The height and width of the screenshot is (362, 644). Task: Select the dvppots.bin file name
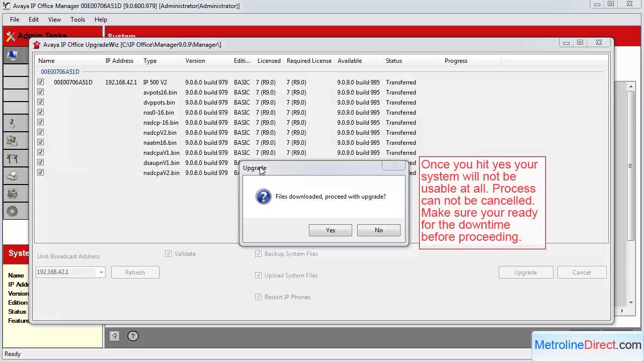tap(159, 103)
